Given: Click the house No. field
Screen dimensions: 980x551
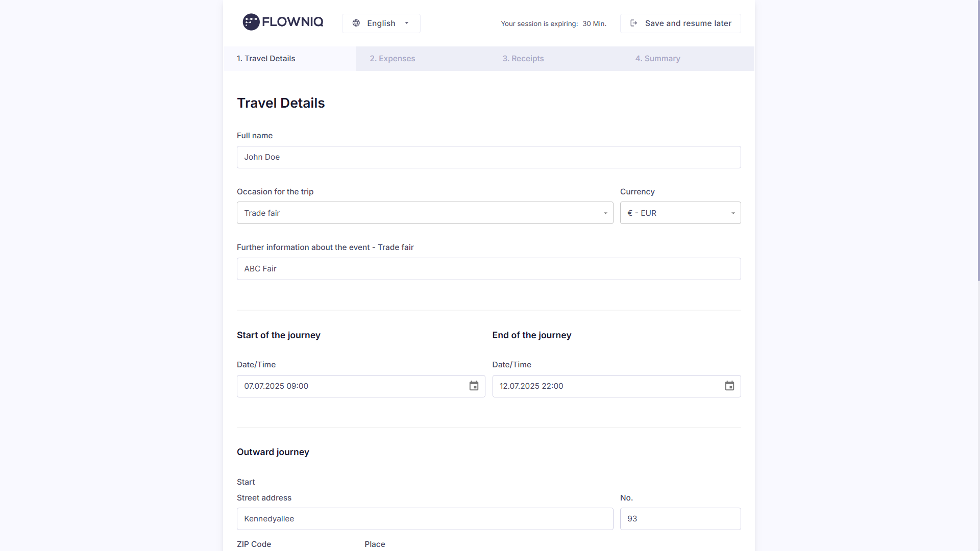Looking at the screenshot, I should point(680,519).
